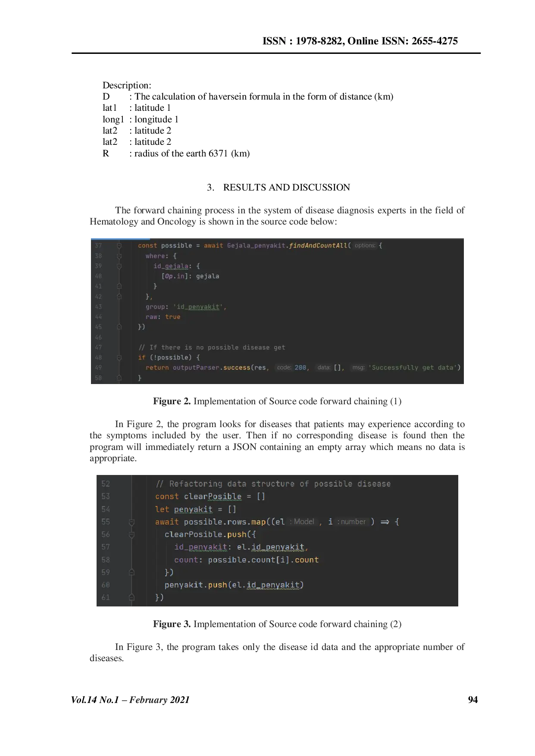Click the 'options:' inlay hint on line 37

pyautogui.click(x=365, y=246)
